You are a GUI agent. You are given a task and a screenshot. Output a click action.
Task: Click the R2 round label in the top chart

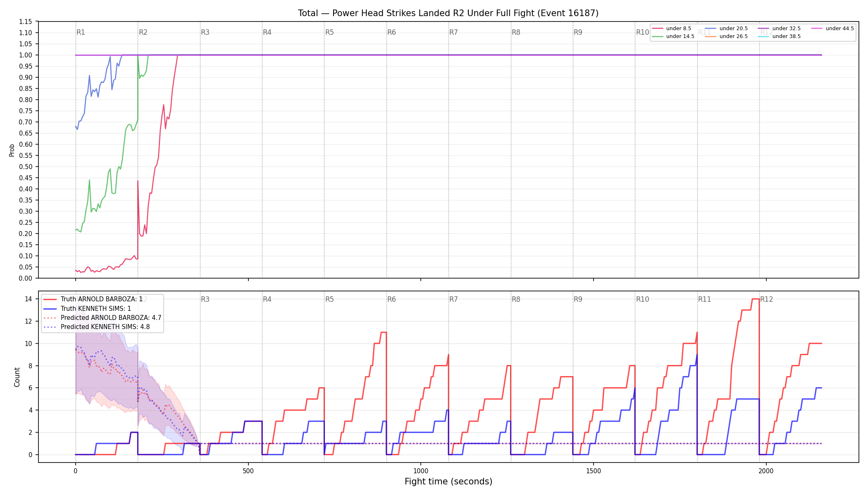143,32
